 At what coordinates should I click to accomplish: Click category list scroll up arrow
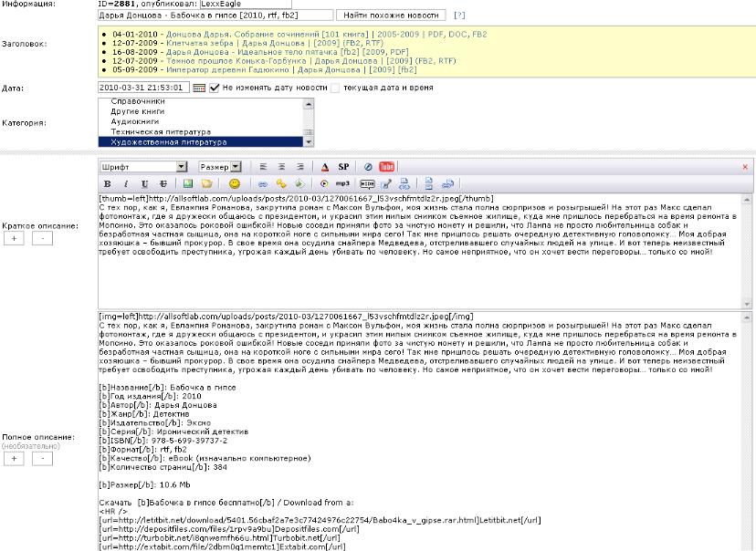[309, 104]
